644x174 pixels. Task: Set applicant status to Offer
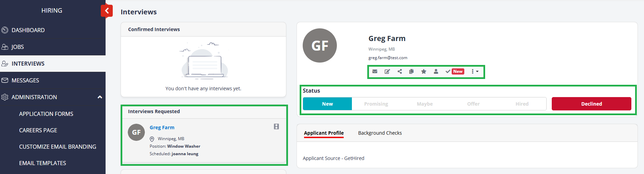coord(473,104)
